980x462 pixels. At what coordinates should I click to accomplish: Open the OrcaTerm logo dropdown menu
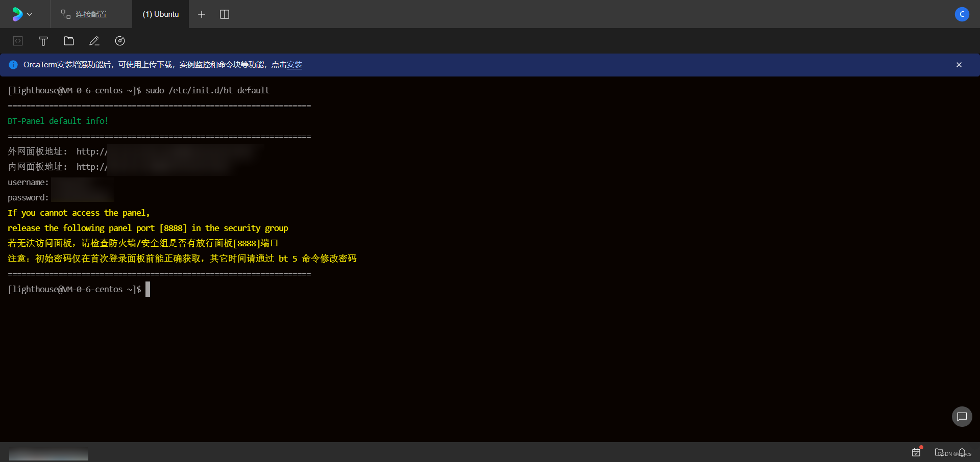(x=22, y=14)
